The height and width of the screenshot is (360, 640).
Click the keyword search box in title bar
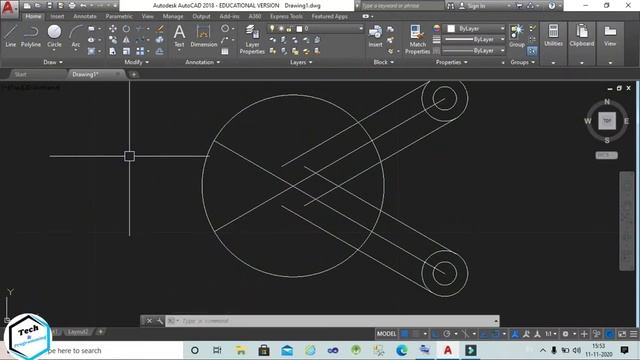[x=402, y=6]
